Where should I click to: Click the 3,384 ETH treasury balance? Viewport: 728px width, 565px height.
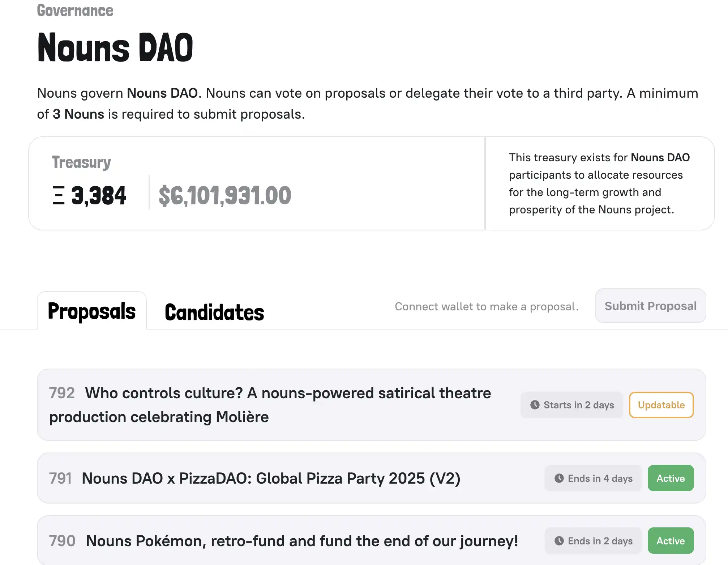98,195
